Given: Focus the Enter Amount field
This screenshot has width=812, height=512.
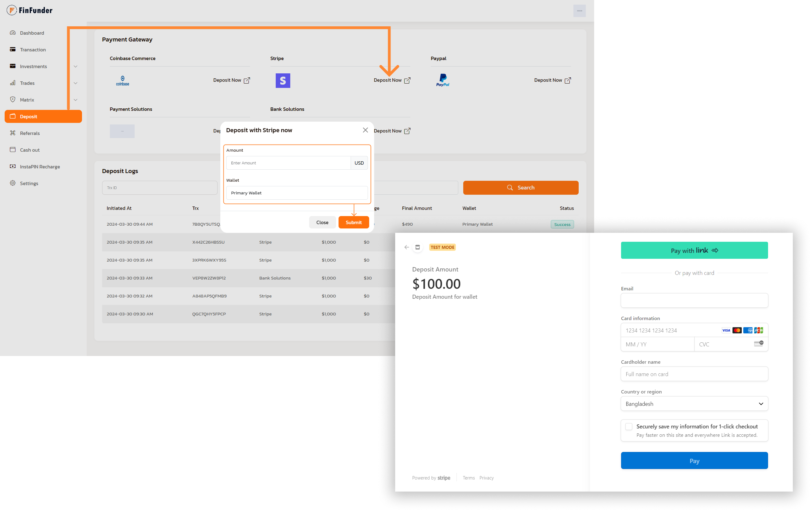Looking at the screenshot, I should [288, 163].
